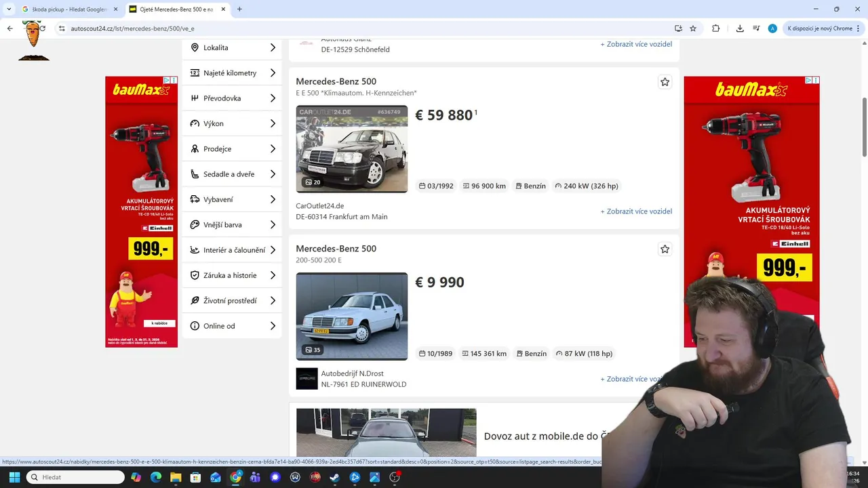The image size is (868, 488).
Task: Open the media controls icon in Chrome
Action: coord(756,28)
